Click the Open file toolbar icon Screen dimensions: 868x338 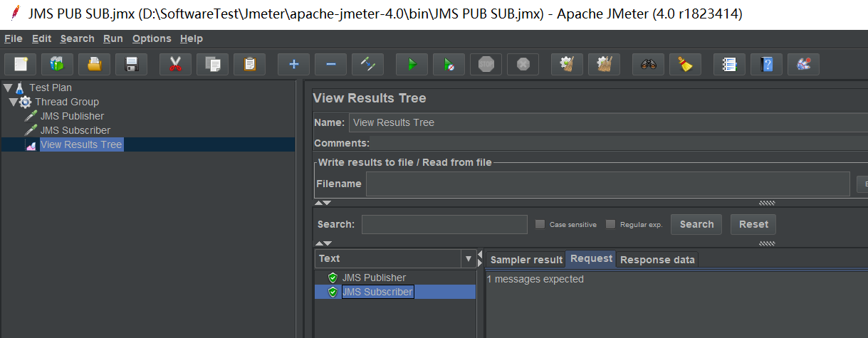pyautogui.click(x=94, y=64)
